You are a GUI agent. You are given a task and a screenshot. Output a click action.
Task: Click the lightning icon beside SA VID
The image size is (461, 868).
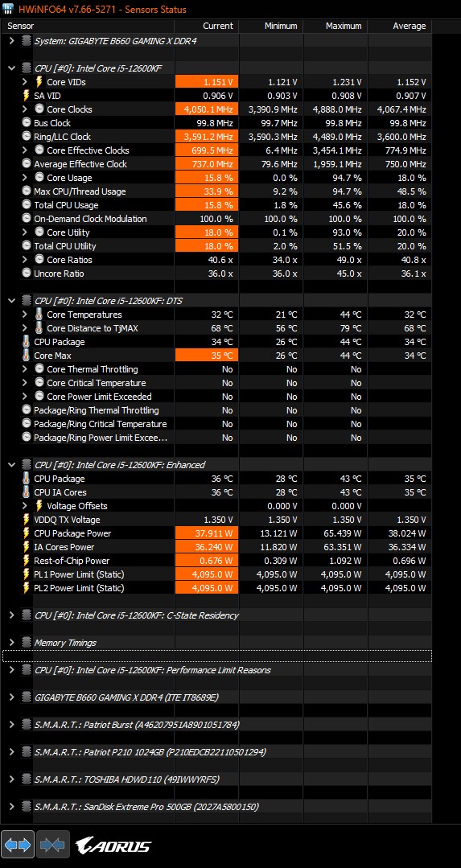(x=26, y=95)
